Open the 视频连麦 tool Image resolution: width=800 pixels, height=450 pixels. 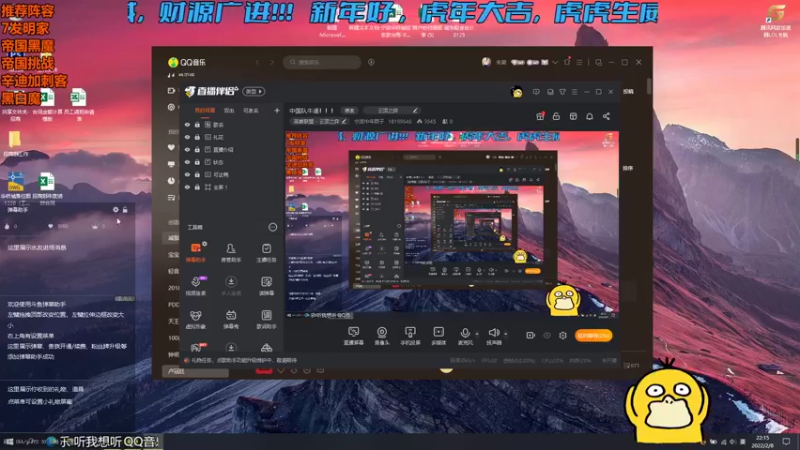click(195, 286)
